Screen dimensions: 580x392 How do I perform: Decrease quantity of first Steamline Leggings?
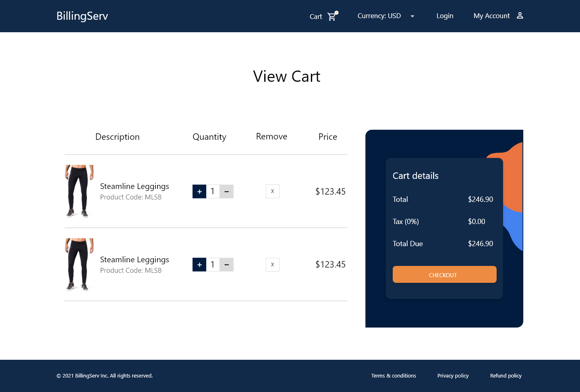point(226,191)
